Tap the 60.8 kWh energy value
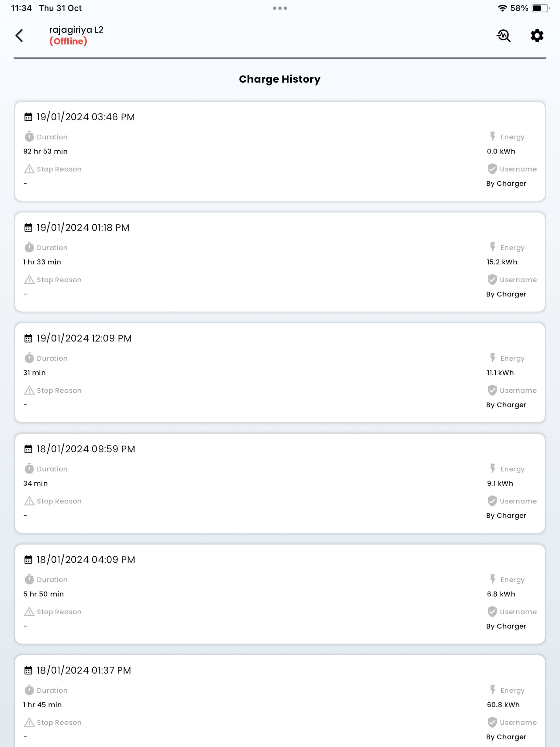The image size is (560, 747). click(x=503, y=705)
